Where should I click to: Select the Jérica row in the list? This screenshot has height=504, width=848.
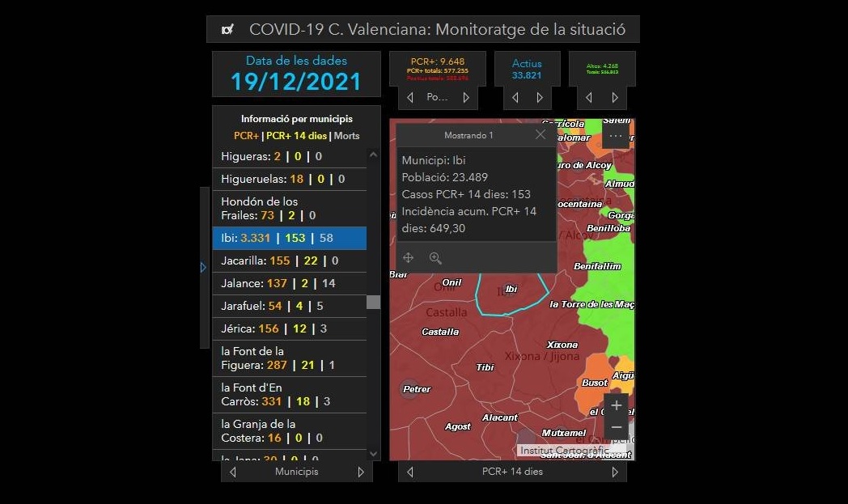click(x=290, y=328)
